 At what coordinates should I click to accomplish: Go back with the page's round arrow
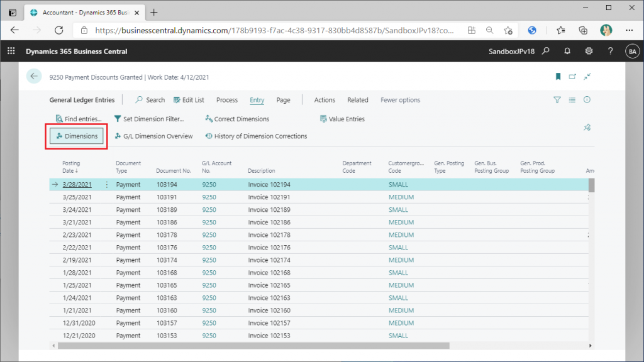34,76
